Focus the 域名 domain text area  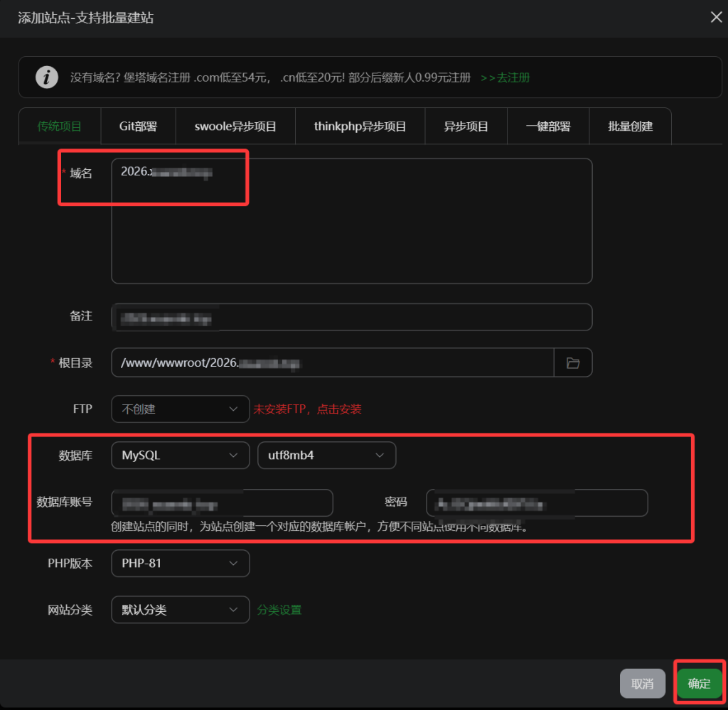[x=351, y=227]
